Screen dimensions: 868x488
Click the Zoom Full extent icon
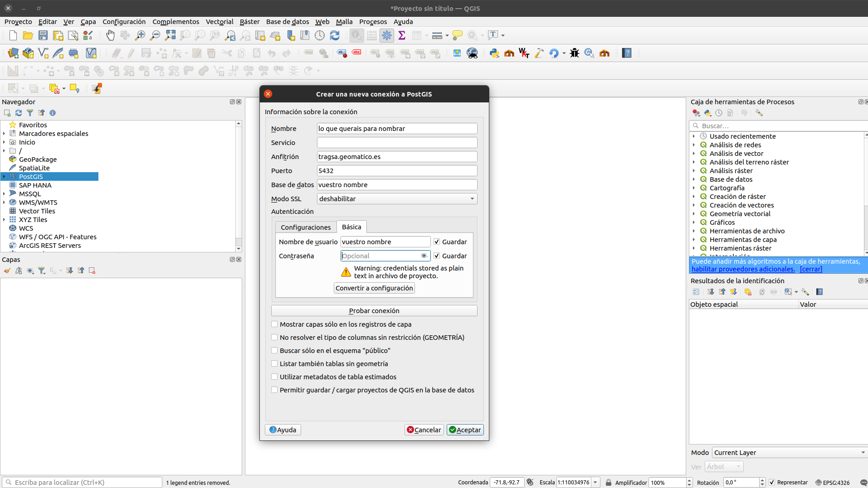pos(170,35)
